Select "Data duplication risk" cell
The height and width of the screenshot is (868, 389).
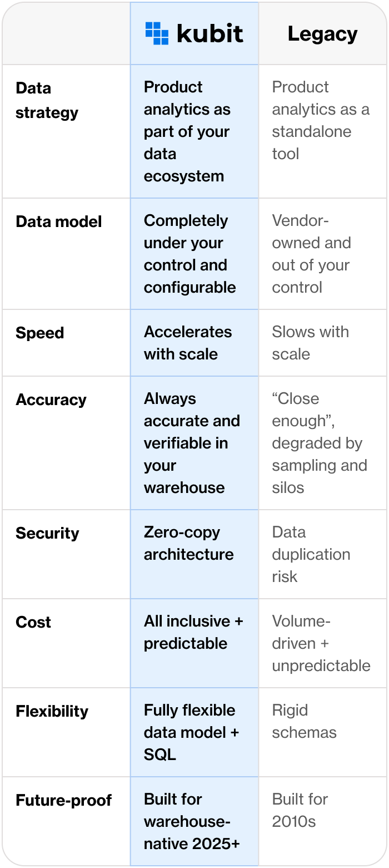tap(311, 554)
